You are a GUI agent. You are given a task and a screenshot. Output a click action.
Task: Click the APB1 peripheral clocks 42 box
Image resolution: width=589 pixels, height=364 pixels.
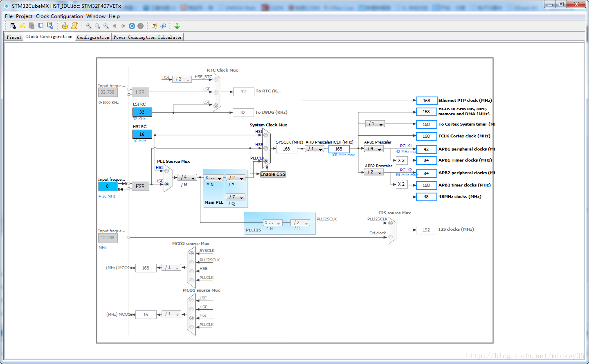click(427, 149)
